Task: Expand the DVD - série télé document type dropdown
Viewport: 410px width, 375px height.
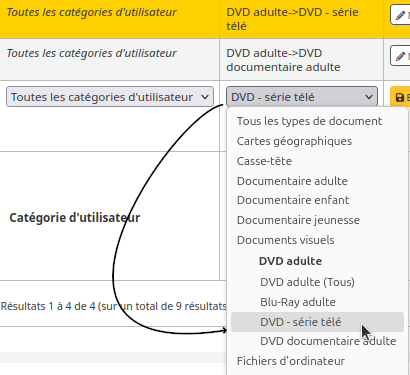Action: (x=302, y=97)
